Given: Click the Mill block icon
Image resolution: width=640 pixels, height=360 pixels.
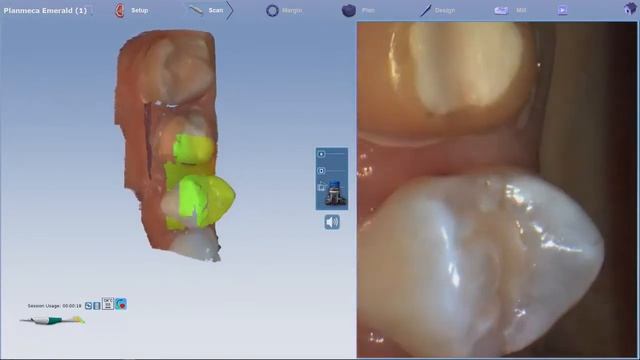Looking at the screenshot, I should [x=501, y=11].
